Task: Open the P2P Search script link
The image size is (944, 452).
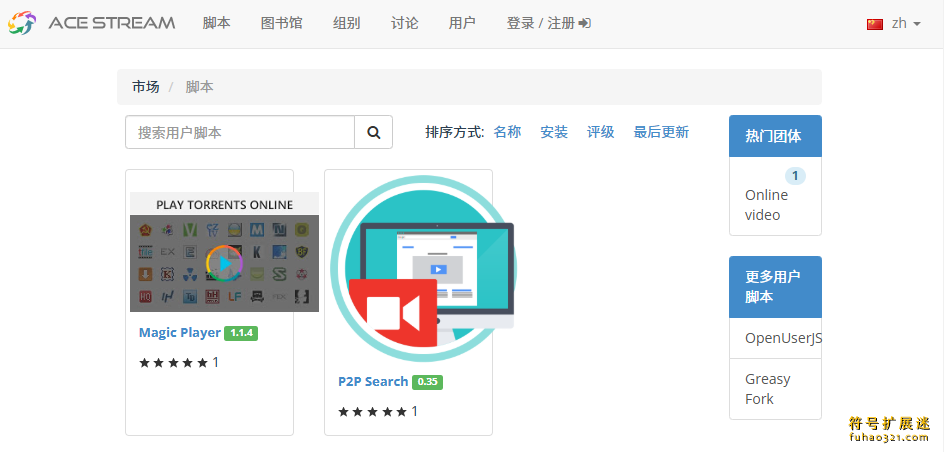Action: click(x=373, y=382)
